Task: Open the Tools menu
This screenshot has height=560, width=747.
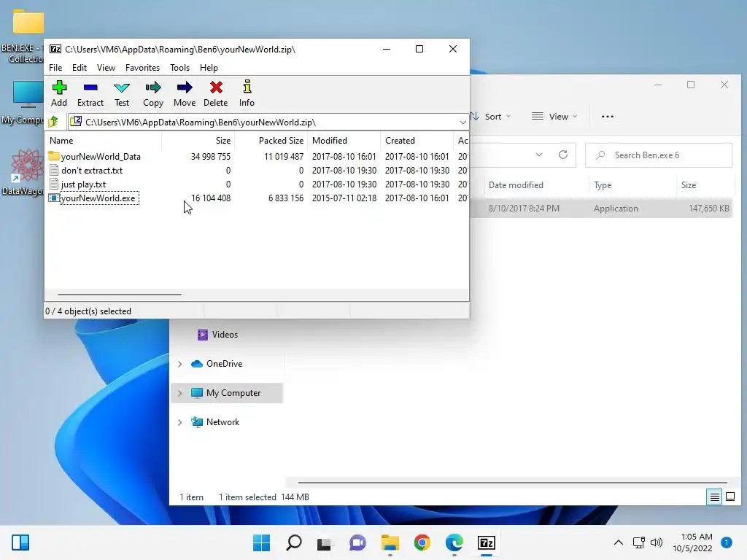Action: click(179, 68)
